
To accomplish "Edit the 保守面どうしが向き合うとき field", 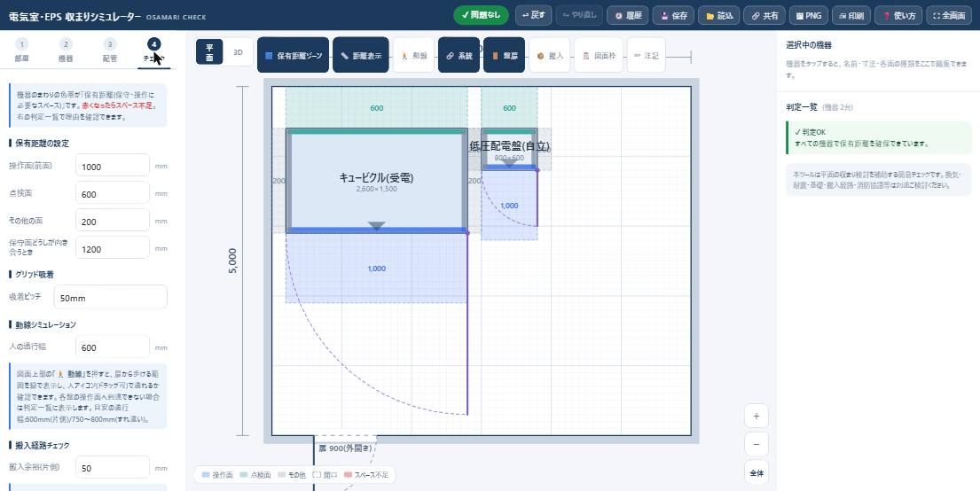I will pyautogui.click(x=113, y=249).
